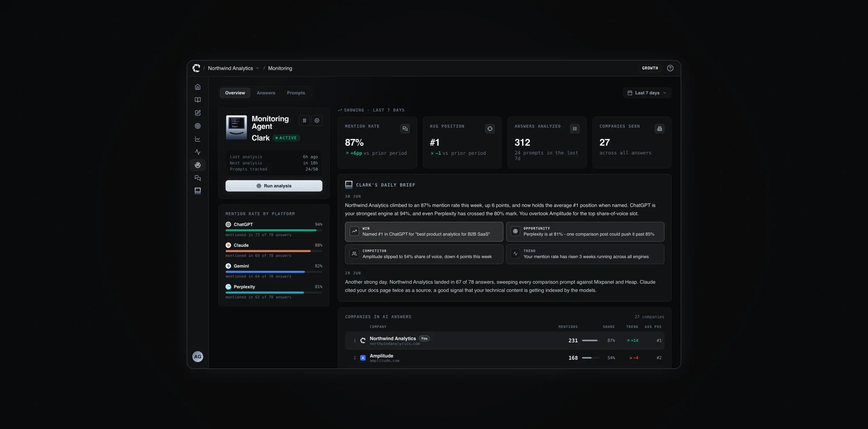Click the Trend insight pulse icon
The width and height of the screenshot is (868, 429).
(x=515, y=253)
